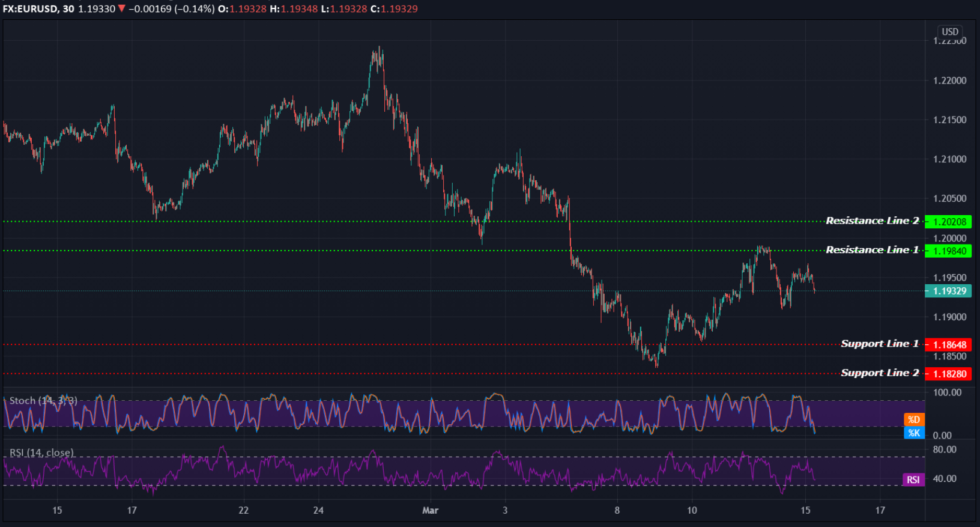Select the blue %K stochastic badge
Screen dimensions: 980x527
(913, 433)
